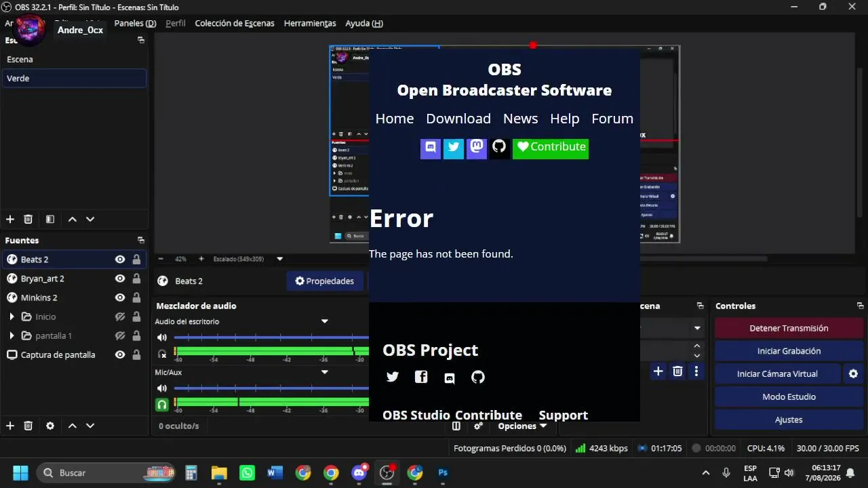Zoom in the preview with plus icon
The width and height of the screenshot is (868, 488).
click(201, 259)
